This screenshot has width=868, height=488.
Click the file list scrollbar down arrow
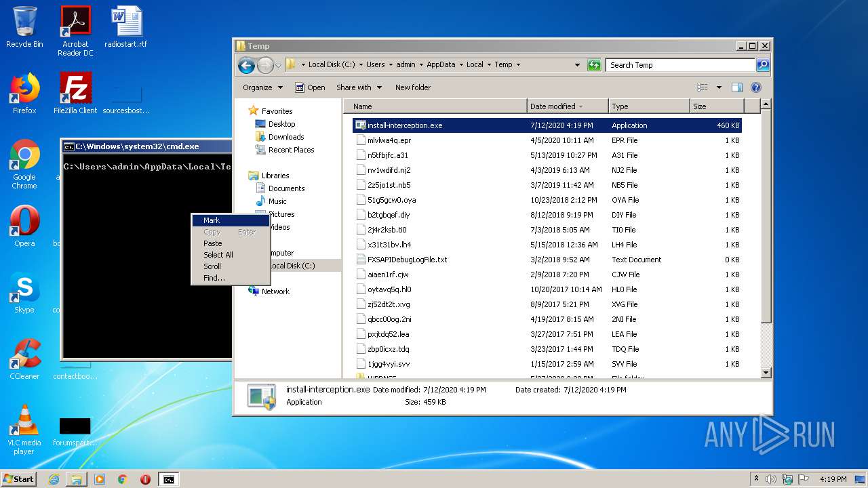766,372
